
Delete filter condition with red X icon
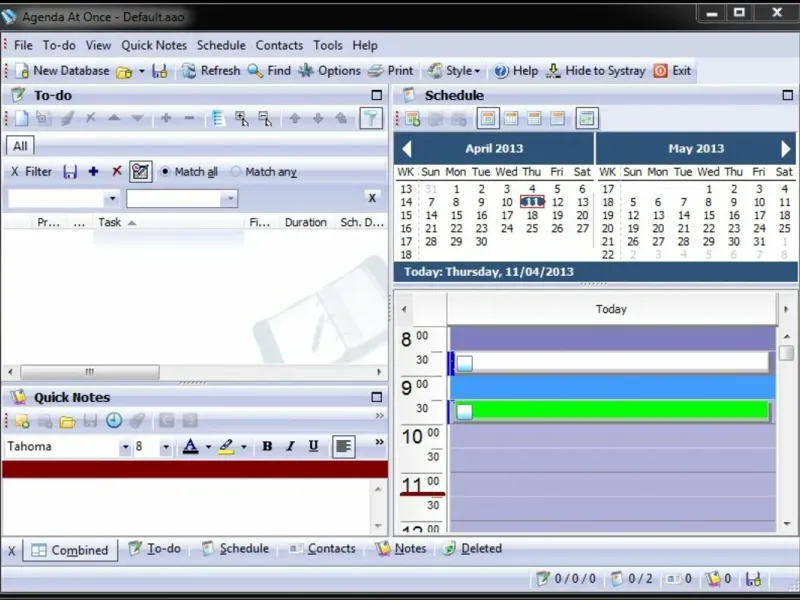click(x=117, y=171)
